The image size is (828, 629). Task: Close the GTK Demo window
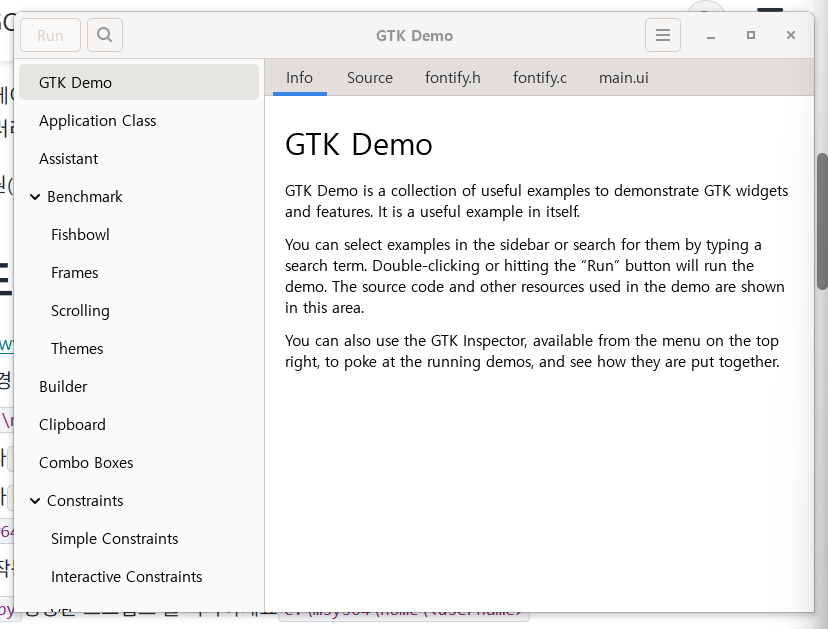click(x=791, y=35)
